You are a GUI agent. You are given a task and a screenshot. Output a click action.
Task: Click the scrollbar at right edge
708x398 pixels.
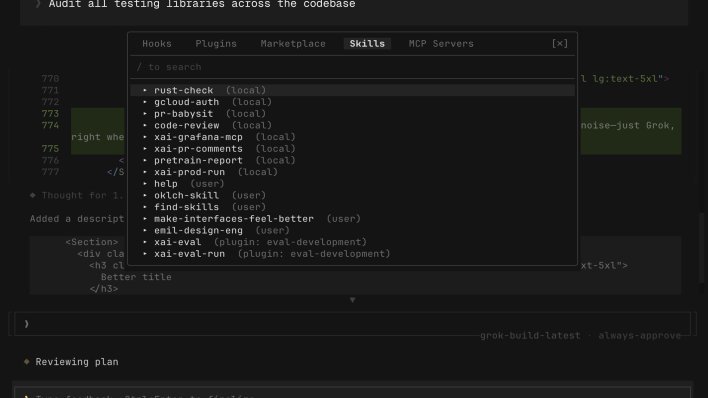pos(701,248)
